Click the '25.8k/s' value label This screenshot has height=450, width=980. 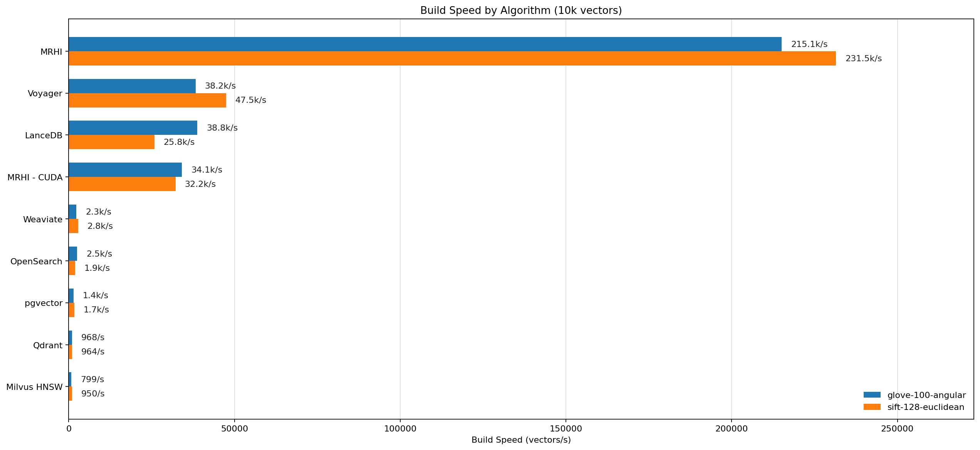coord(179,142)
